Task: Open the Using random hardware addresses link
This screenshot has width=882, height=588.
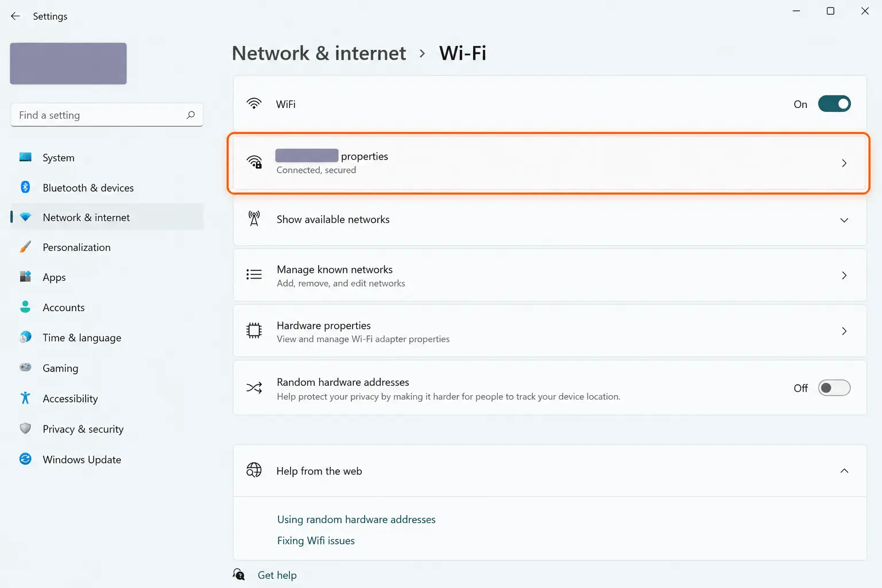Action: [x=356, y=519]
